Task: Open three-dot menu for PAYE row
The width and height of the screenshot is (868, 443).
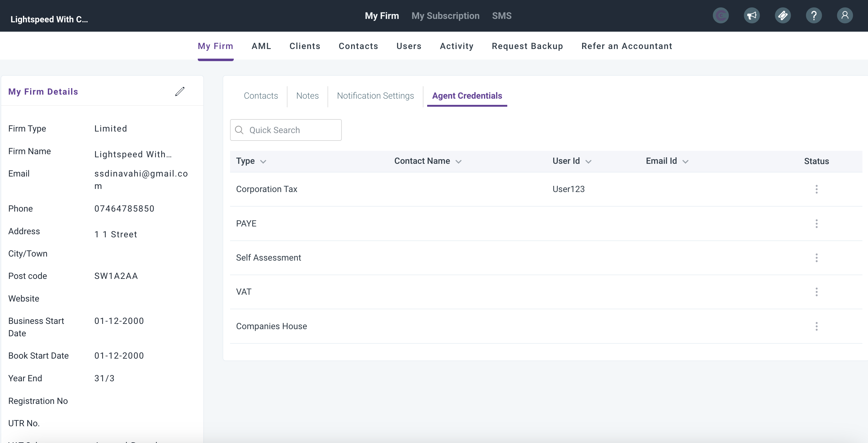Action: click(x=816, y=224)
